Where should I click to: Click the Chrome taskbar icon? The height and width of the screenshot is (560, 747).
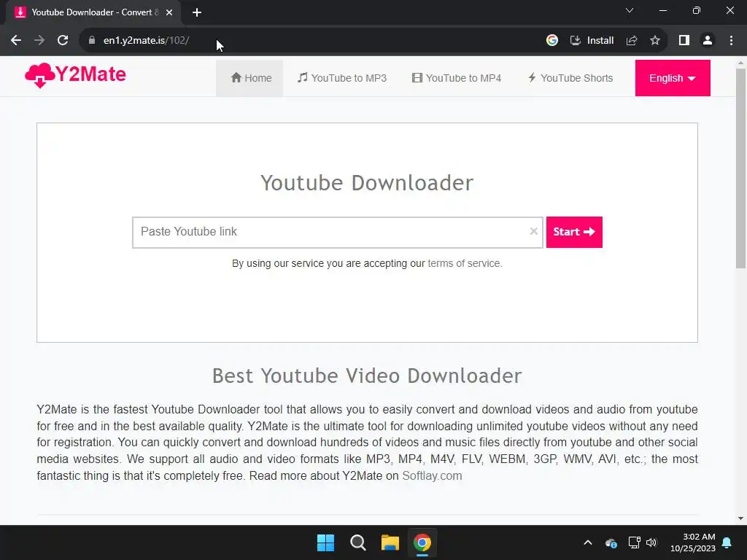(422, 542)
